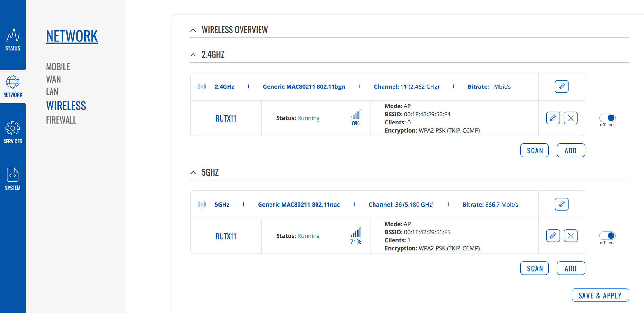The width and height of the screenshot is (644, 313).
Task: Scan for 2.4GHz networks
Action: [x=535, y=150]
